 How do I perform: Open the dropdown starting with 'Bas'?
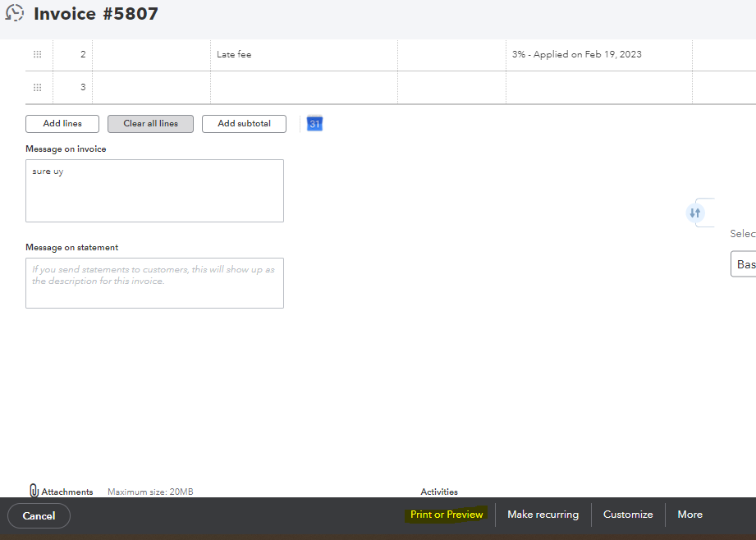744,264
